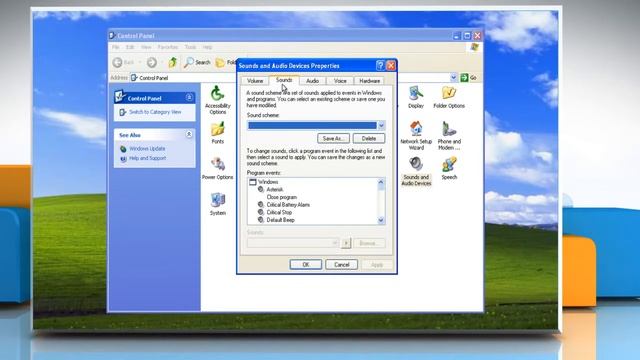
Task: Switch to the Sounds tab
Action: tap(284, 80)
